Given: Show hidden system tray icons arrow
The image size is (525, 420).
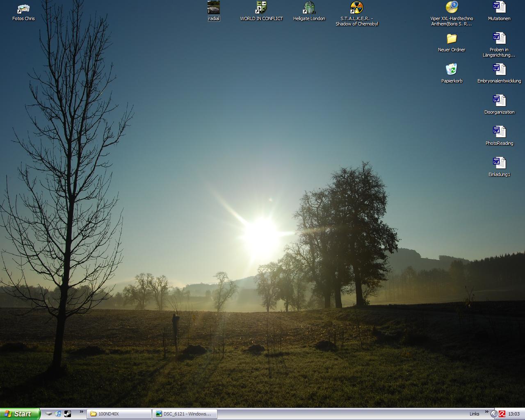Looking at the screenshot, I should coord(494,414).
